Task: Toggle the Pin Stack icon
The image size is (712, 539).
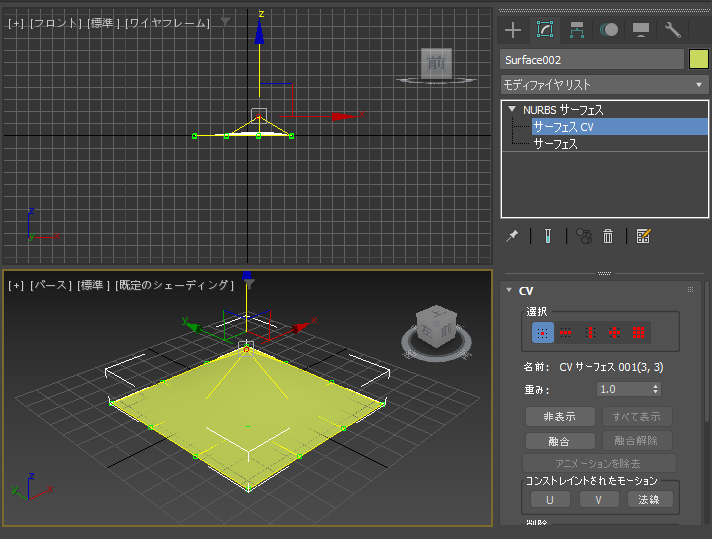Action: click(512, 236)
